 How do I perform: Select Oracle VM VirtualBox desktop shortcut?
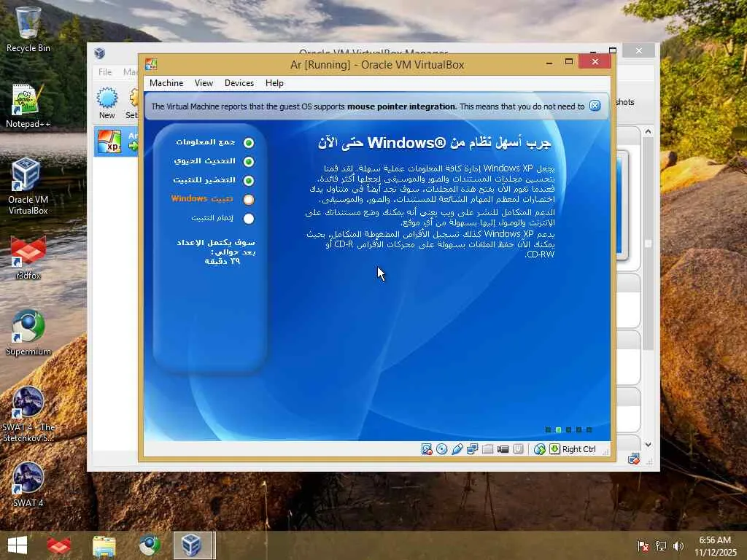pos(28,187)
